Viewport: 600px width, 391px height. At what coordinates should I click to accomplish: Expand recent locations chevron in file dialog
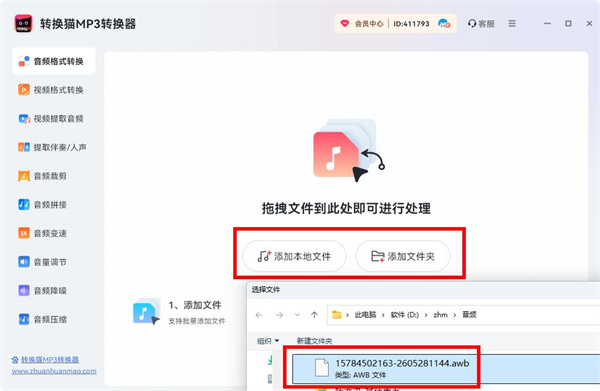tap(297, 315)
